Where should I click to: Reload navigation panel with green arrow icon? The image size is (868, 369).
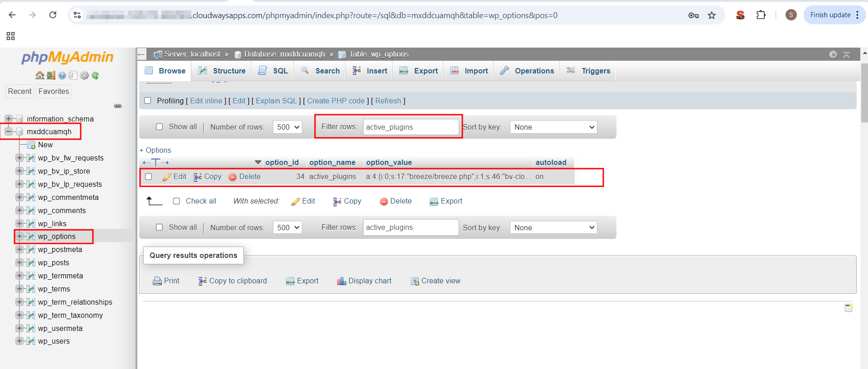[x=95, y=75]
